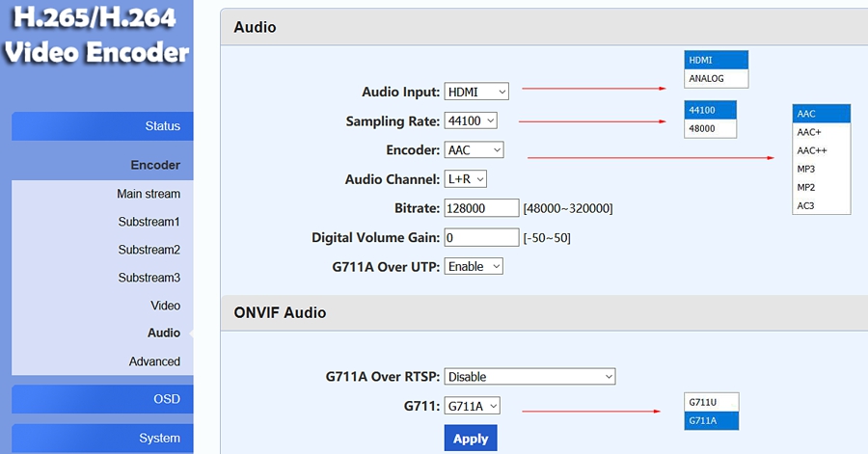Viewport: 868px width, 454px height.
Task: Open the Encoder codec dropdown
Action: [x=474, y=149]
